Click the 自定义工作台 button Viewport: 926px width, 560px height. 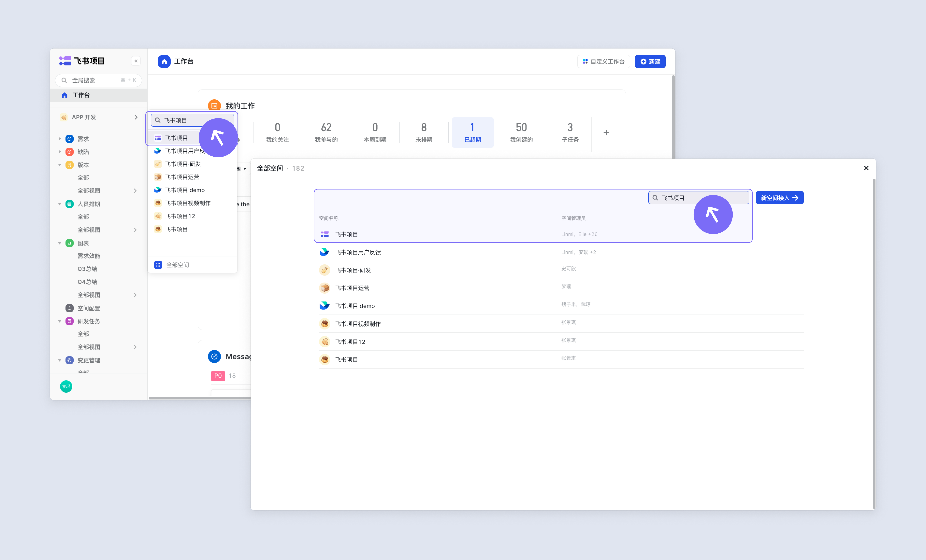coord(604,61)
